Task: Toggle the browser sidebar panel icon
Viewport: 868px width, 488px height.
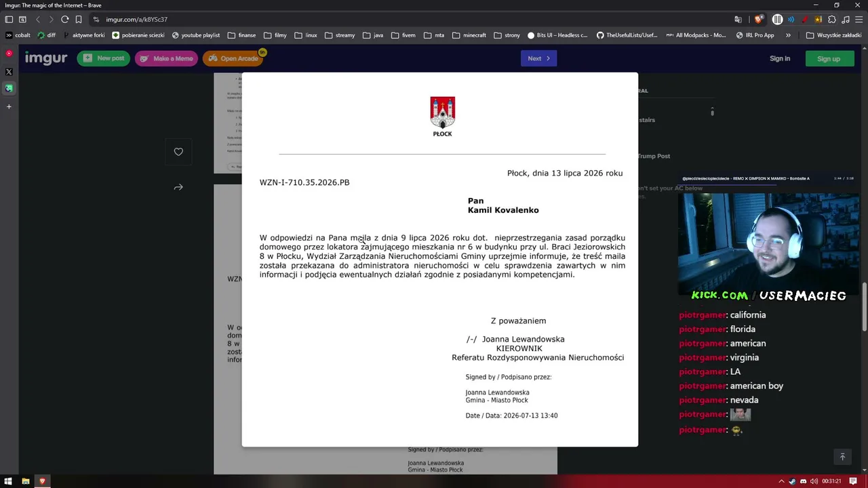Action: click(x=9, y=20)
